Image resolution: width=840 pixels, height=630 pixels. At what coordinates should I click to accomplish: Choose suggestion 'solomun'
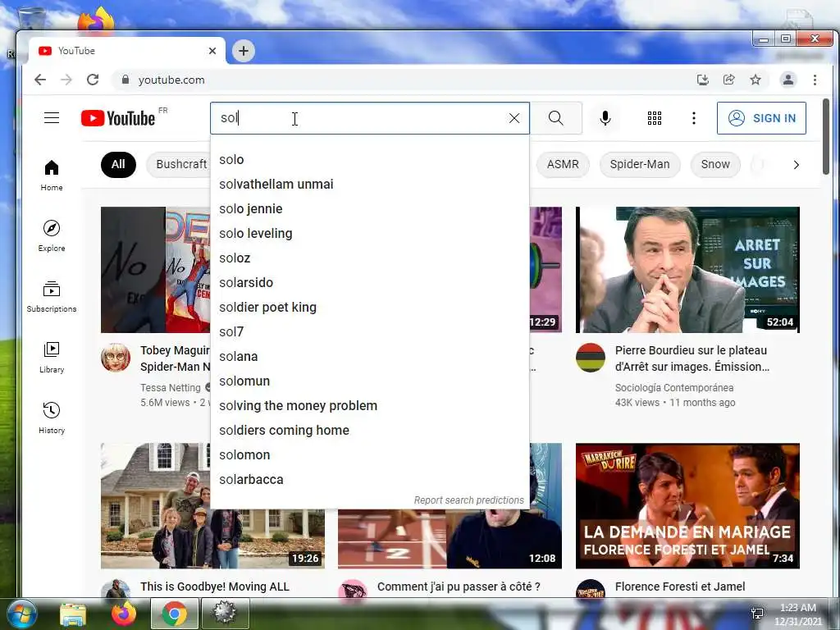[x=370, y=381]
